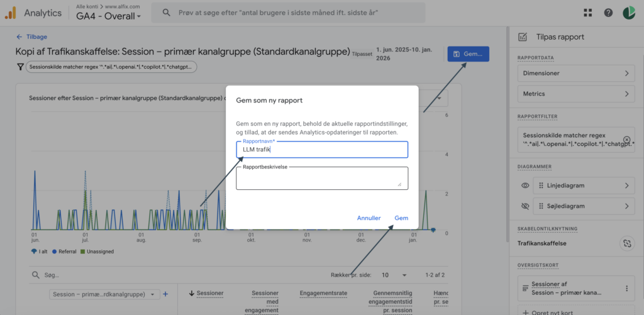The width and height of the screenshot is (644, 315).
Task: Expand the Metrics section
Action: [575, 94]
